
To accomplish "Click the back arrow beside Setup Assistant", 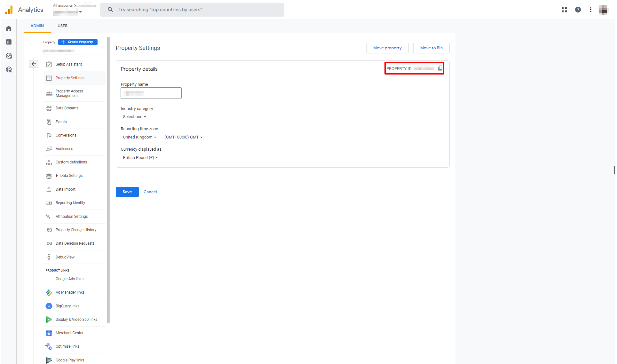I will click(34, 64).
